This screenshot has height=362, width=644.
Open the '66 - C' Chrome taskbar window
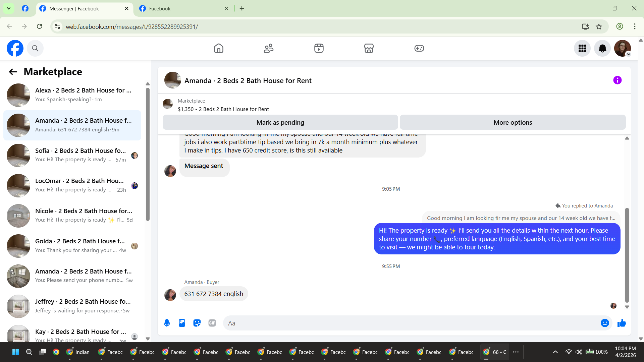point(495,352)
